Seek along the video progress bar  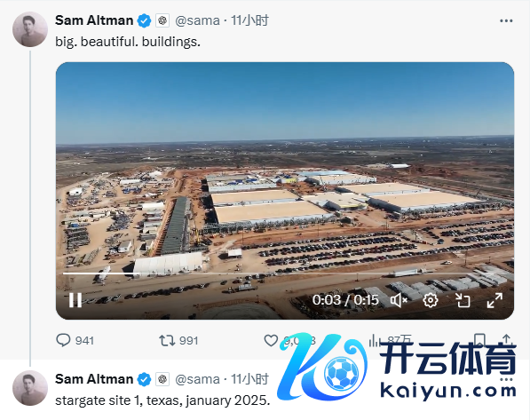click(285, 273)
